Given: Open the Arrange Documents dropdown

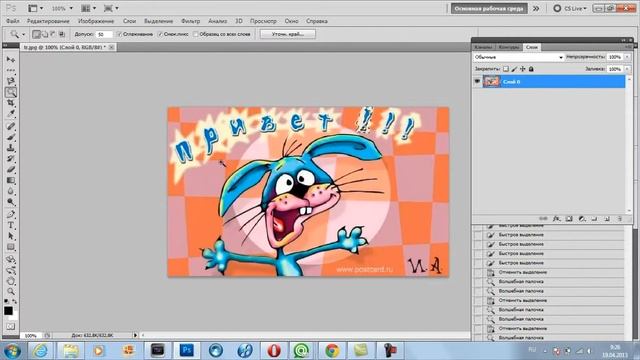Looking at the screenshot, I should tap(89, 8).
